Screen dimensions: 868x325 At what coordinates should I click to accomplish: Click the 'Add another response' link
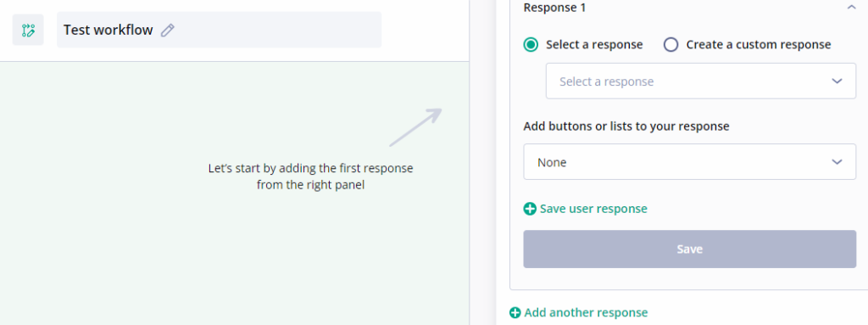coord(586,312)
